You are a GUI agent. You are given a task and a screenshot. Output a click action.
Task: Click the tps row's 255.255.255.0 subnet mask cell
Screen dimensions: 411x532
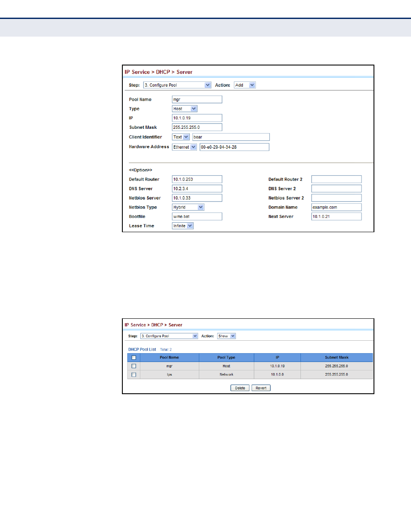[x=337, y=375]
